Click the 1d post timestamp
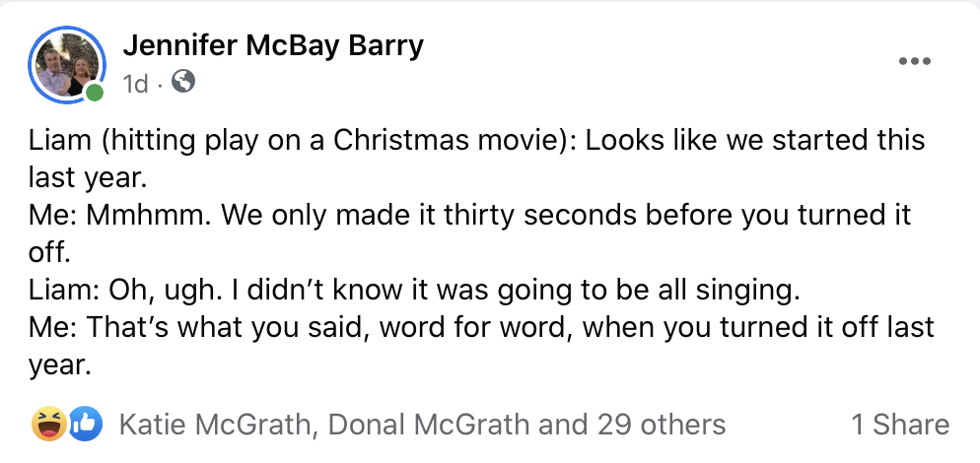980x463 pixels. click(135, 85)
